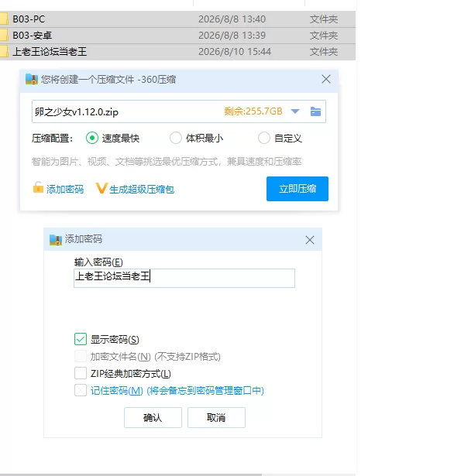Uncheck the 显示密码(S) checkbox

point(81,339)
